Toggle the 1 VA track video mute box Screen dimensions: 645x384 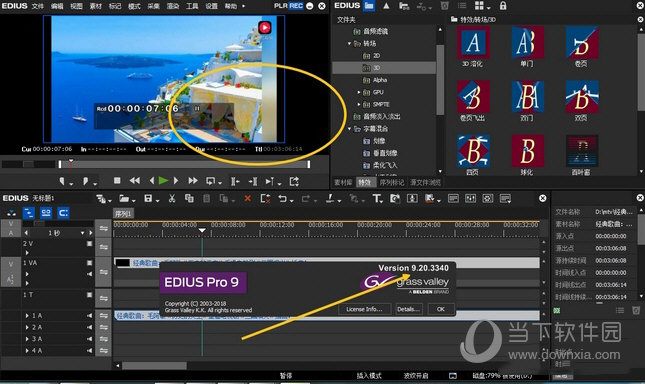[x=90, y=263]
